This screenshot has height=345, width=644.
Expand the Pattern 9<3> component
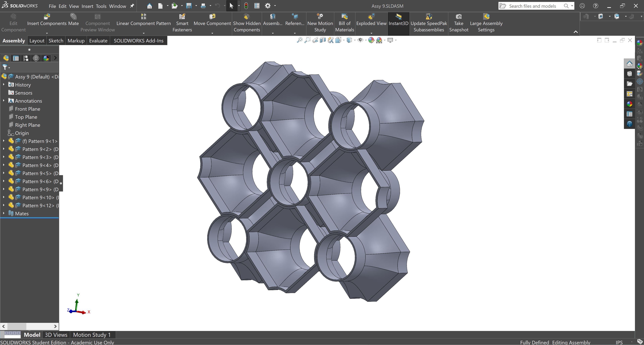click(3, 157)
